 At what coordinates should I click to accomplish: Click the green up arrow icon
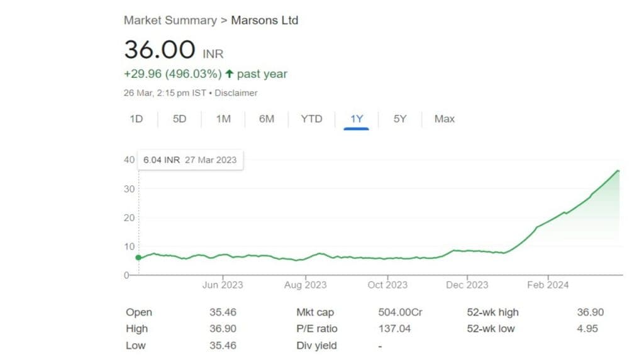pyautogui.click(x=230, y=74)
